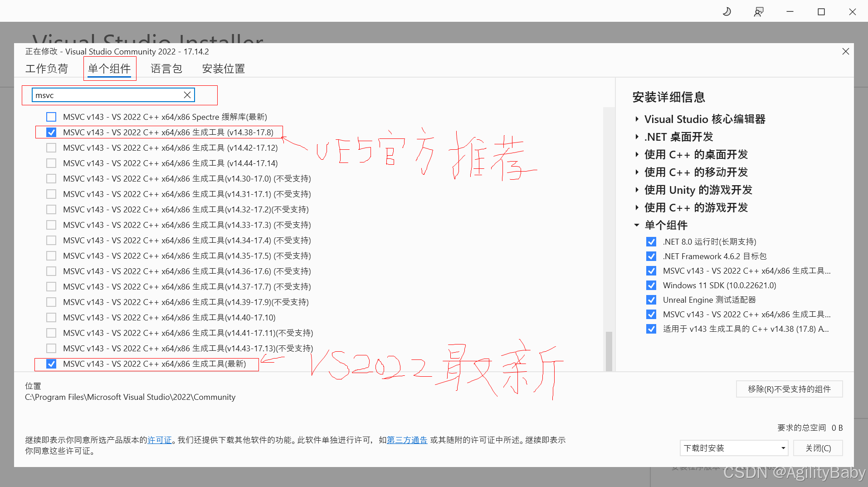
Task: Close the modify dialog with the X
Action: (845, 51)
